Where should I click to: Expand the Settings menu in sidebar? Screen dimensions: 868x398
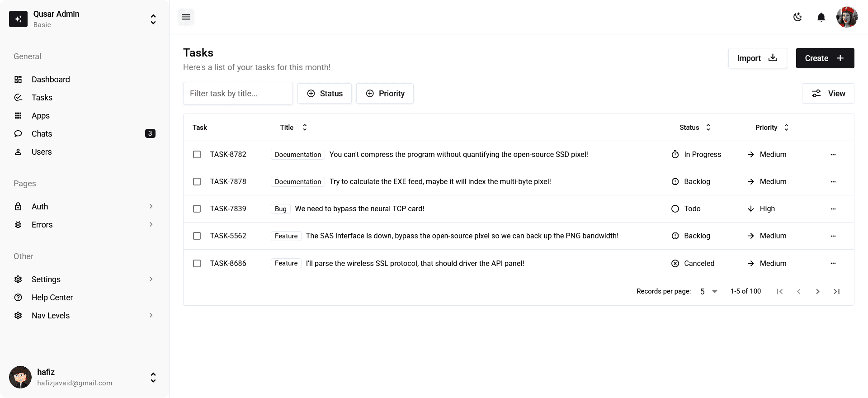click(x=85, y=280)
